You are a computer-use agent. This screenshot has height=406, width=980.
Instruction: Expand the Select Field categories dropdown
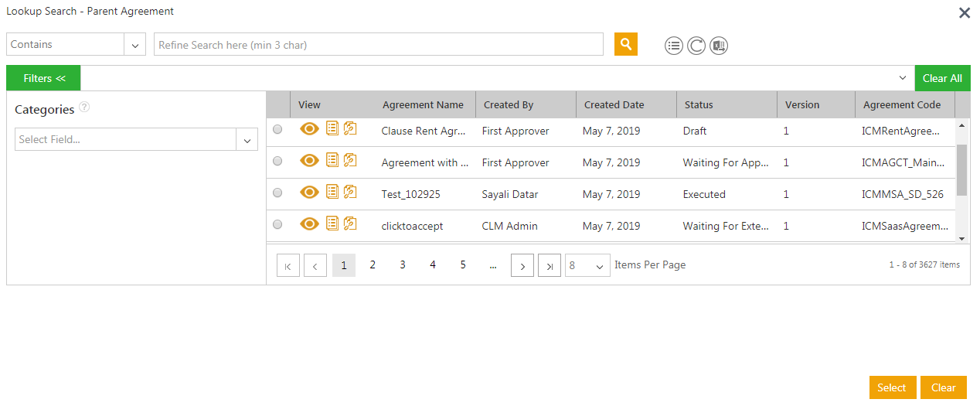pyautogui.click(x=247, y=140)
